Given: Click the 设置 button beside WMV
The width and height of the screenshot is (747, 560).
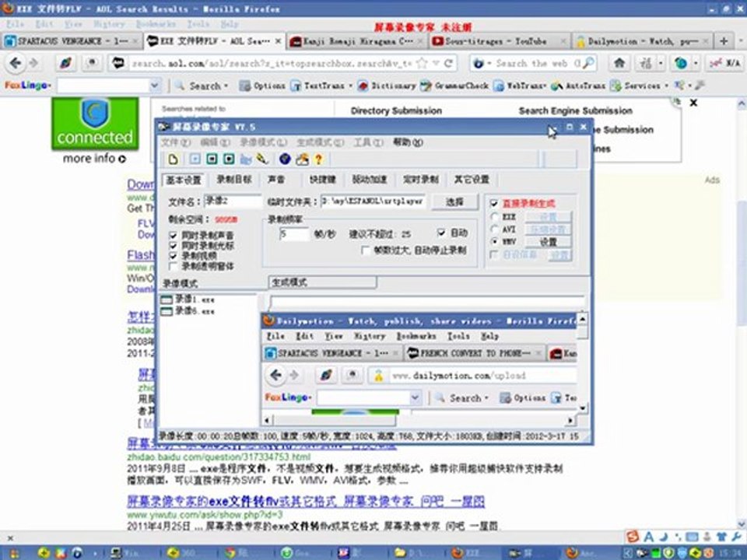Looking at the screenshot, I should pos(549,242).
